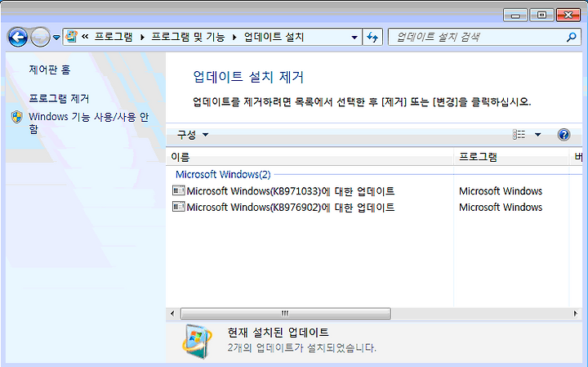Select 프로그램 및 기능 breadcrumb
This screenshot has height=367, width=588.
(x=188, y=37)
